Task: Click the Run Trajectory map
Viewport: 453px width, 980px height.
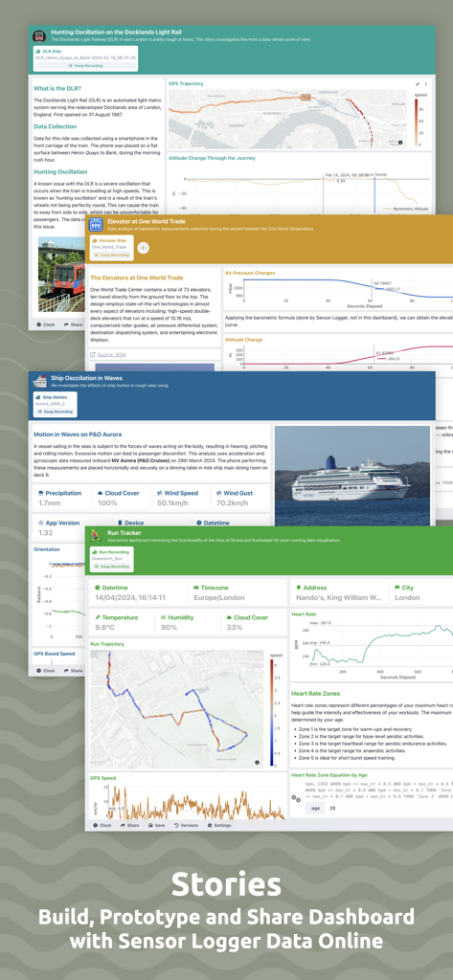Action: point(176,709)
